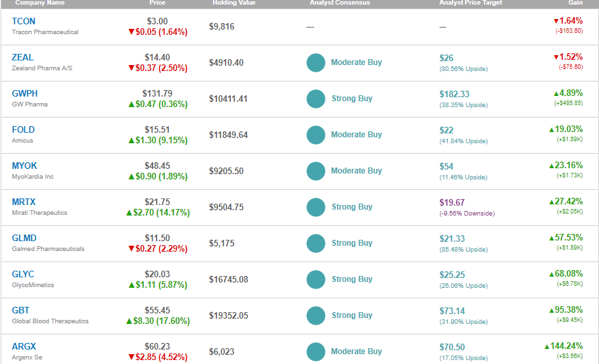The width and height of the screenshot is (599, 364).
Task: Click the GBT row's teal consensus circle
Action: pyautogui.click(x=316, y=316)
